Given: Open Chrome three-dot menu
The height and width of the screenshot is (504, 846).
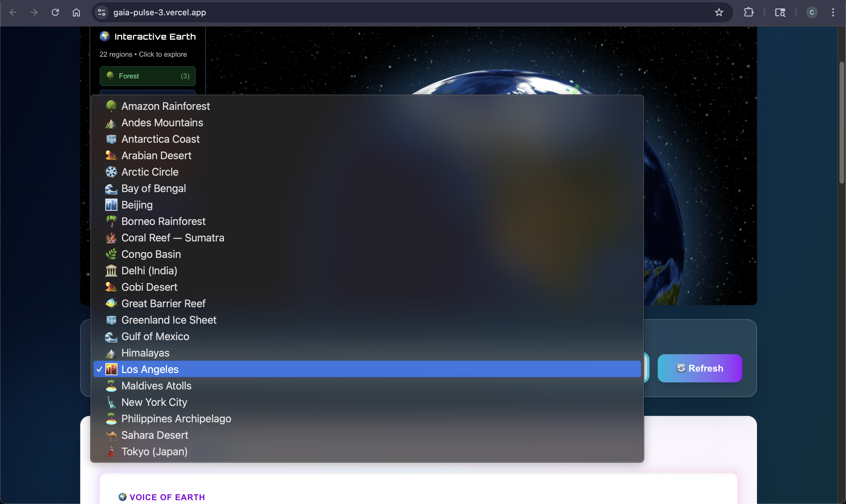Looking at the screenshot, I should 833,13.
